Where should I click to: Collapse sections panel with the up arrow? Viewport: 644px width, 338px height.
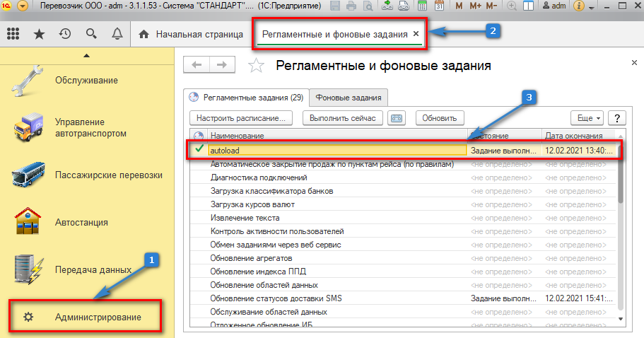(x=86, y=54)
